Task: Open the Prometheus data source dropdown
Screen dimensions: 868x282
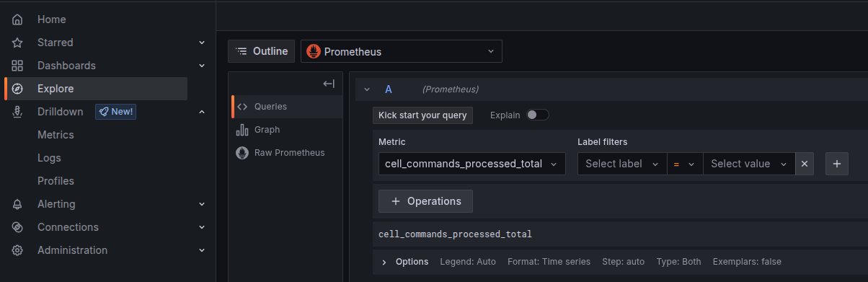Action: 402,51
